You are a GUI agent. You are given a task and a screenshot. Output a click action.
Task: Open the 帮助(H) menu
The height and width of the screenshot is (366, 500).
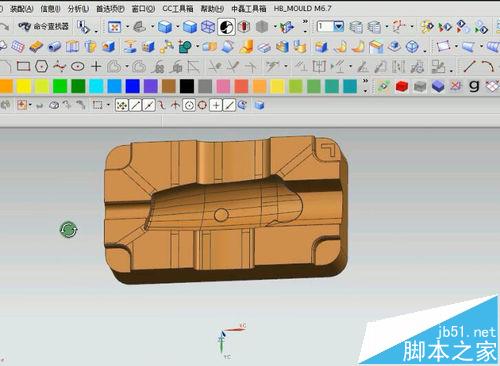coord(212,9)
